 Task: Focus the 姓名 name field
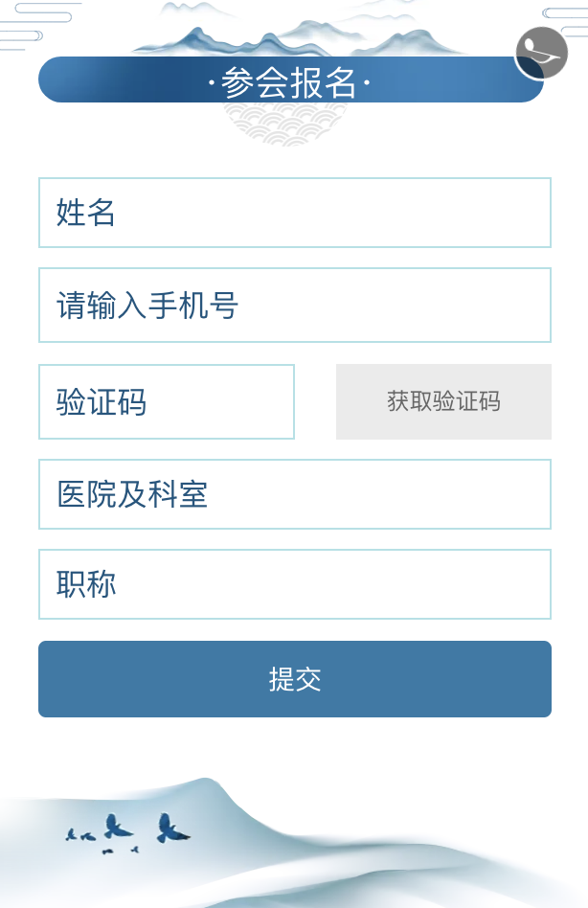[x=294, y=213]
